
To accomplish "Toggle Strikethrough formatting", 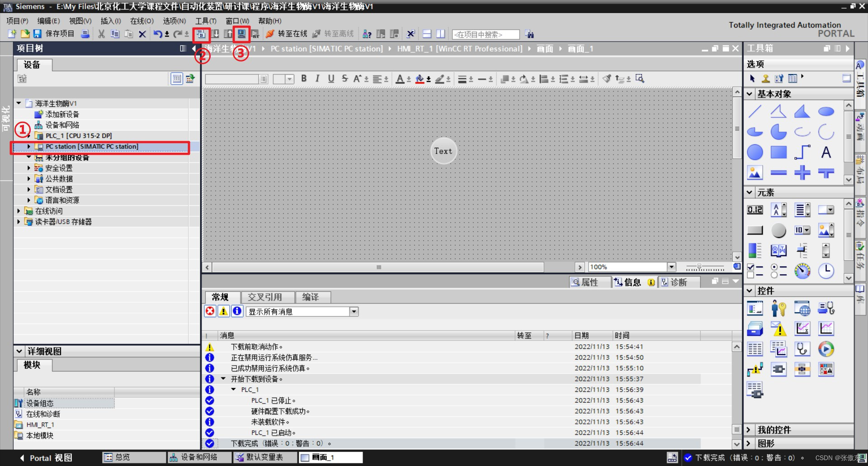I will 344,79.
